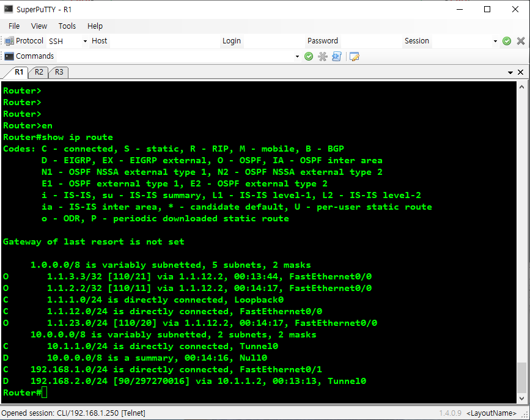The width and height of the screenshot is (530, 420).
Task: Click the Host input field
Action: click(165, 41)
